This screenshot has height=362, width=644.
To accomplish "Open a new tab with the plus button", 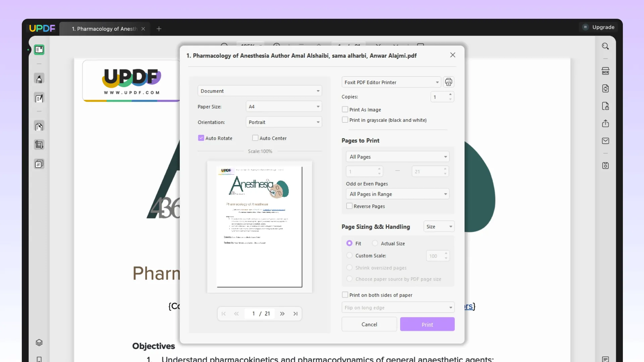I will [x=159, y=29].
